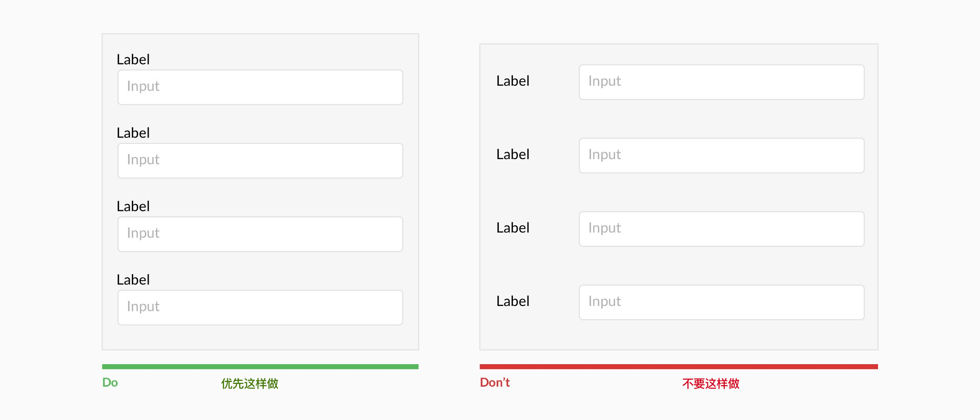Select the fourth Label in the Do panel
980x420 pixels.
133,280
